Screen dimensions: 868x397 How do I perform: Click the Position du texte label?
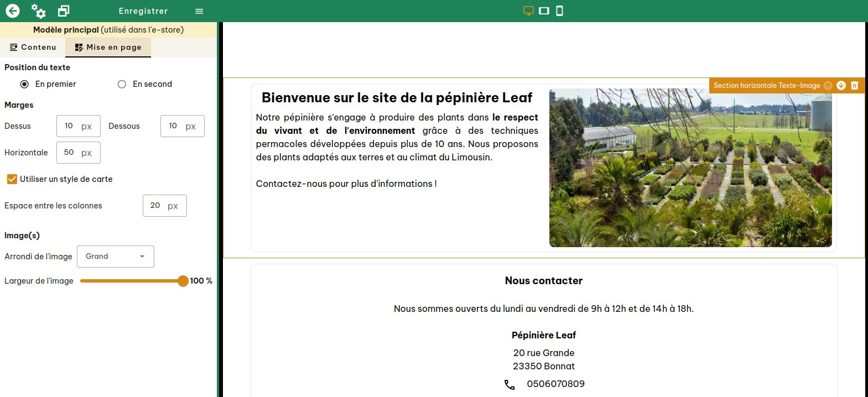[37, 67]
